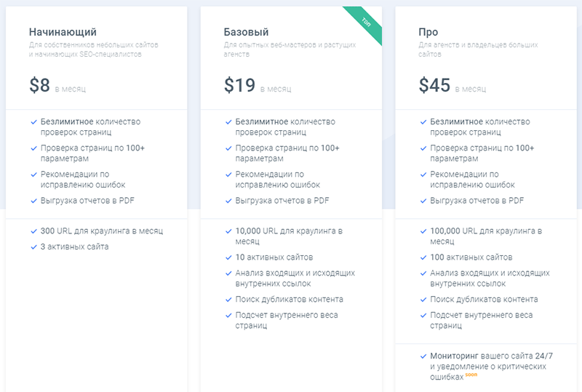The image size is (582, 392).
Task: Click the $8 в месяц price
Action: click(57, 85)
